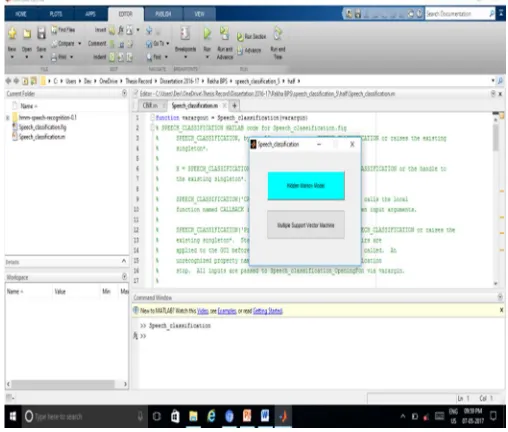
Task: Open the dropdown arrow under New
Action: 12,57
